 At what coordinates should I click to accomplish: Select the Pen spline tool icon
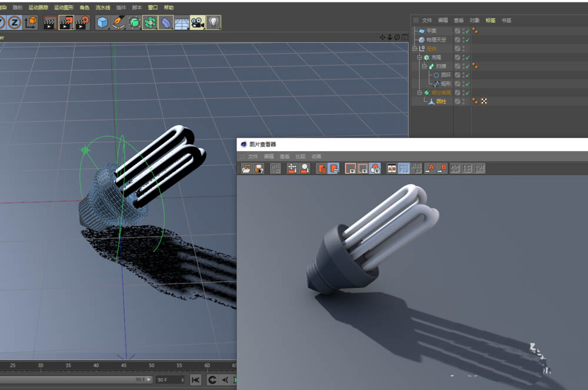119,23
